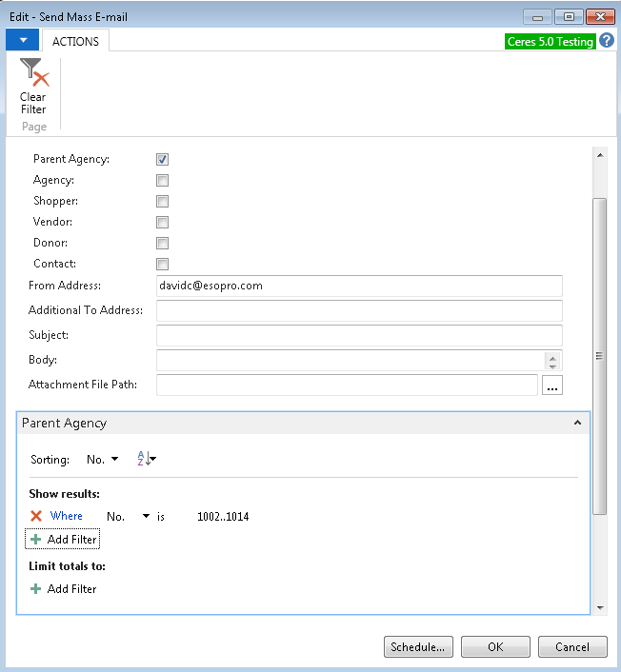Browse for attachment file path
Screen dimensions: 621x672
tap(552, 385)
